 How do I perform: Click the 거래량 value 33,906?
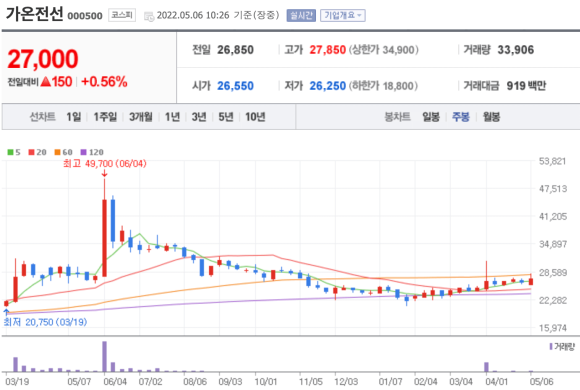click(516, 50)
